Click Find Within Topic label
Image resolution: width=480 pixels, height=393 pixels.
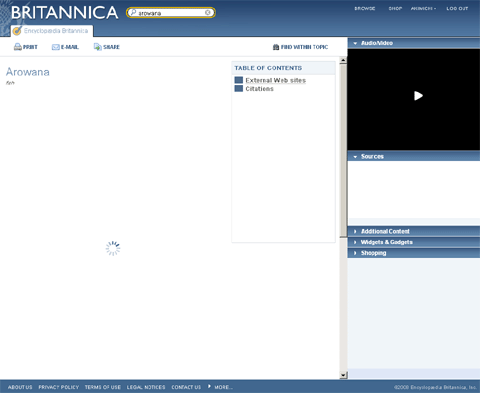coord(304,47)
